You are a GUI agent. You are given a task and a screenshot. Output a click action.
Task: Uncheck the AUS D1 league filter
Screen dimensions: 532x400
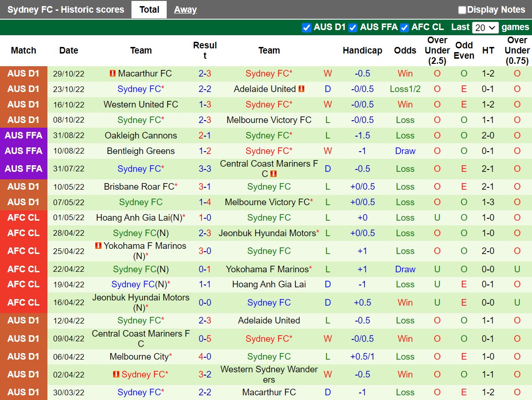coord(307,27)
